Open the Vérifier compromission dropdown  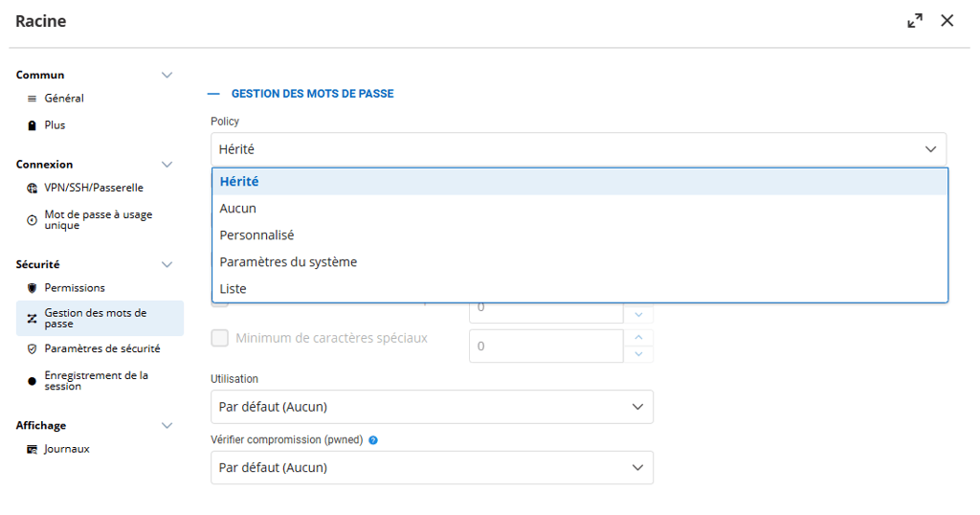point(432,467)
